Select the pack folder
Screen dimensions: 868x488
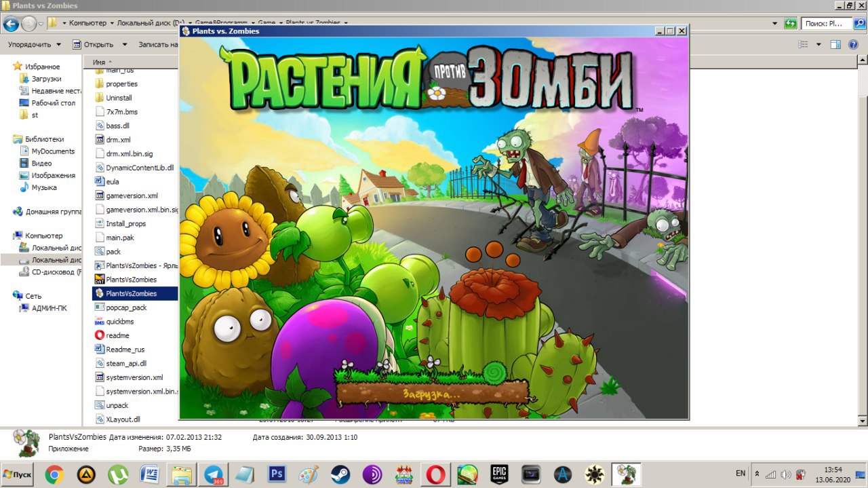tap(107, 252)
